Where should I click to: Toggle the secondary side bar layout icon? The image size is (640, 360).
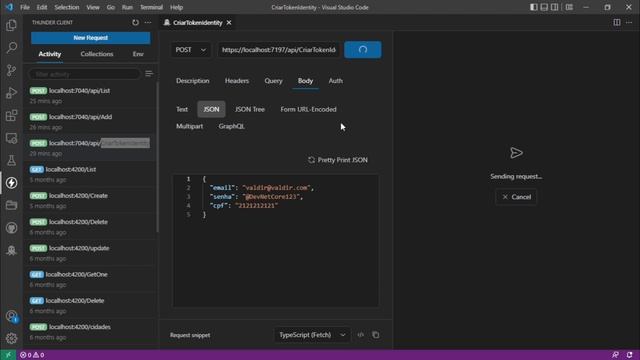click(x=554, y=7)
